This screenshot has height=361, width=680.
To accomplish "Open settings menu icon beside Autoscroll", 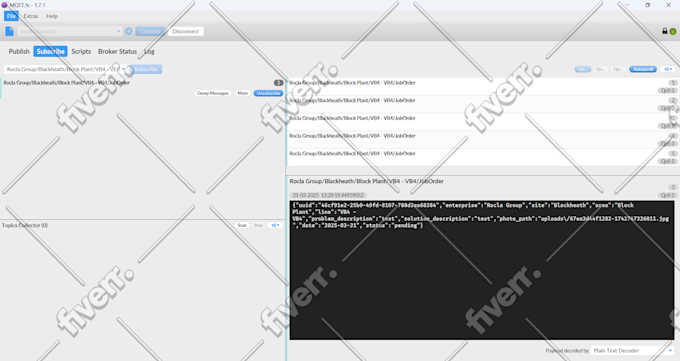I will click(x=668, y=69).
